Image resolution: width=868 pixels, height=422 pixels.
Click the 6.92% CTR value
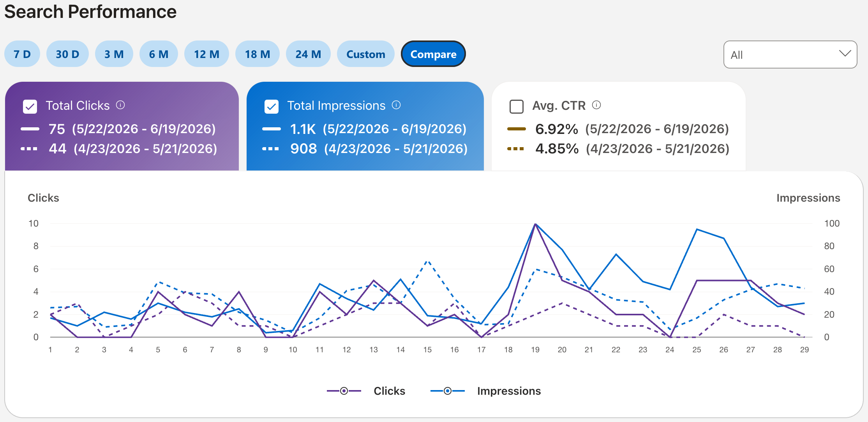click(x=557, y=129)
